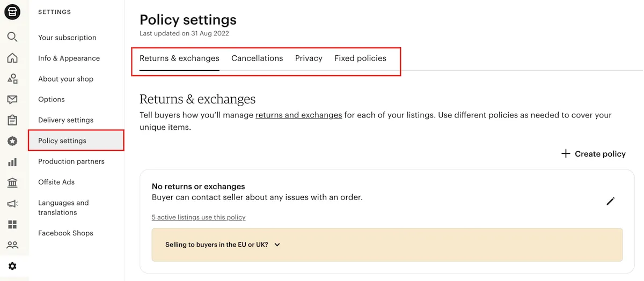This screenshot has width=644, height=281.
Task: Open 5 active listings use this policy
Action: click(199, 217)
